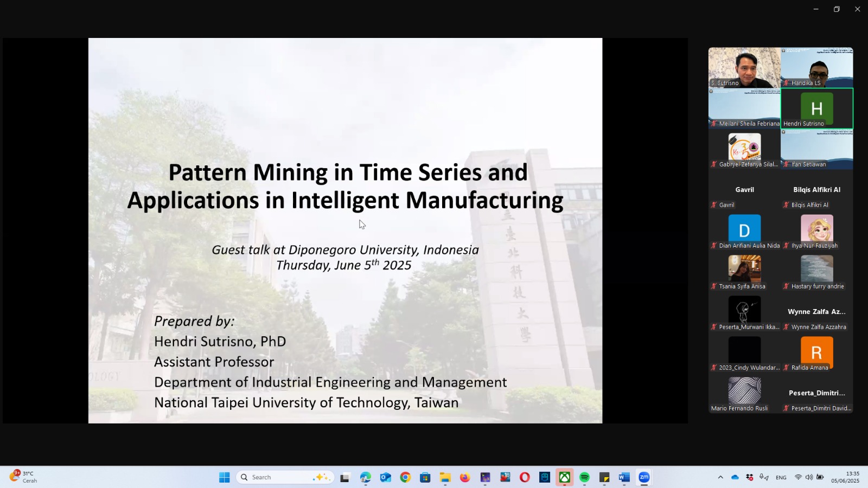This screenshot has height=488, width=868.
Task: Open Microsoft Word taskbar icon
Action: (x=624, y=477)
